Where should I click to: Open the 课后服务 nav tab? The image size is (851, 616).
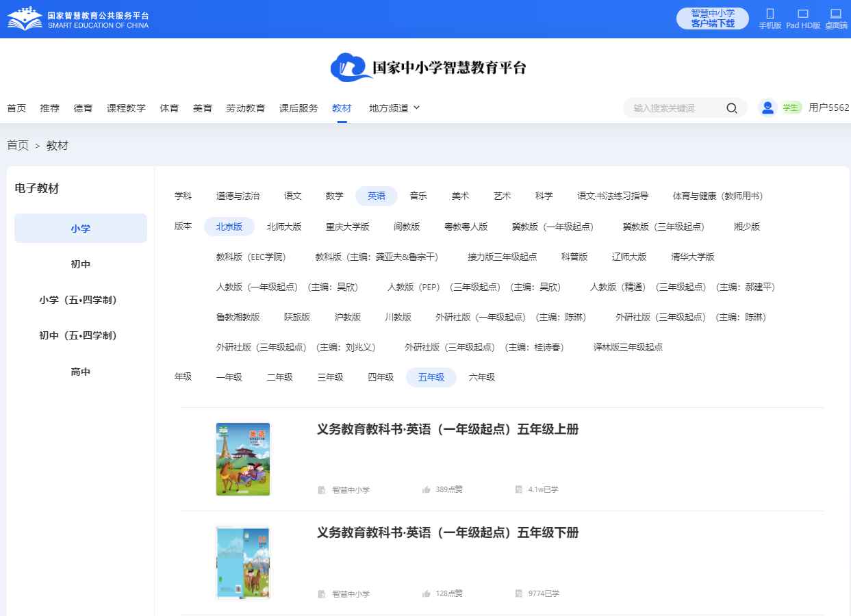pos(299,108)
